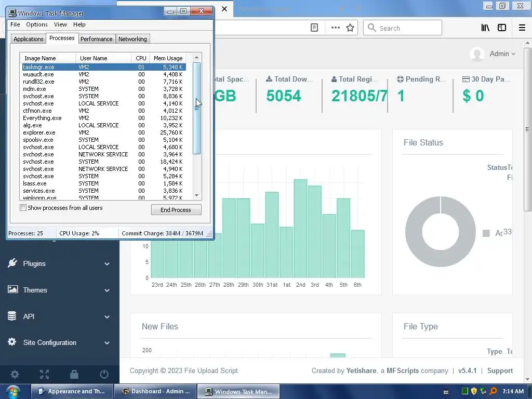Click process list scrollbar down arrow

coord(196,195)
